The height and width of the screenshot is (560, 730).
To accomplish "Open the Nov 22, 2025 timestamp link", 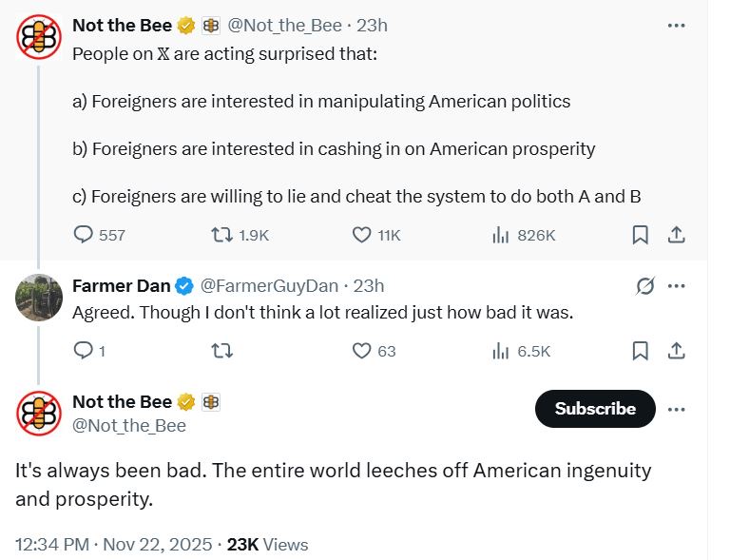I will (x=160, y=545).
